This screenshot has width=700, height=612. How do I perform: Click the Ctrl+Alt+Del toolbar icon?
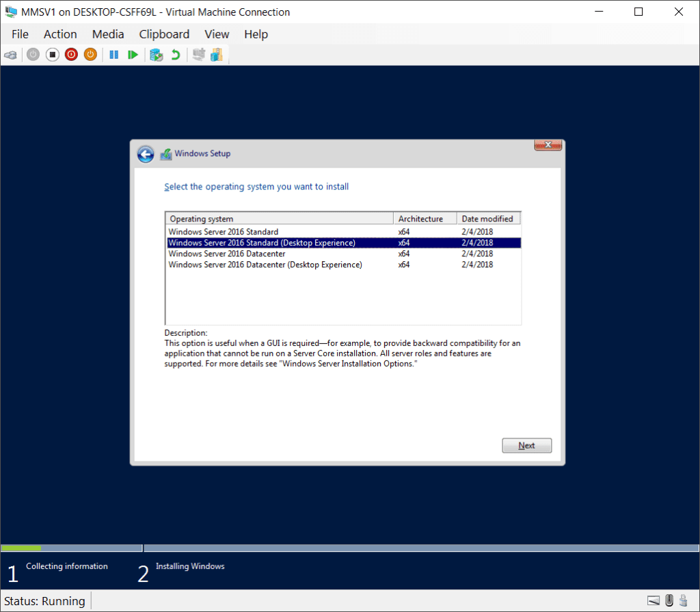click(x=11, y=55)
